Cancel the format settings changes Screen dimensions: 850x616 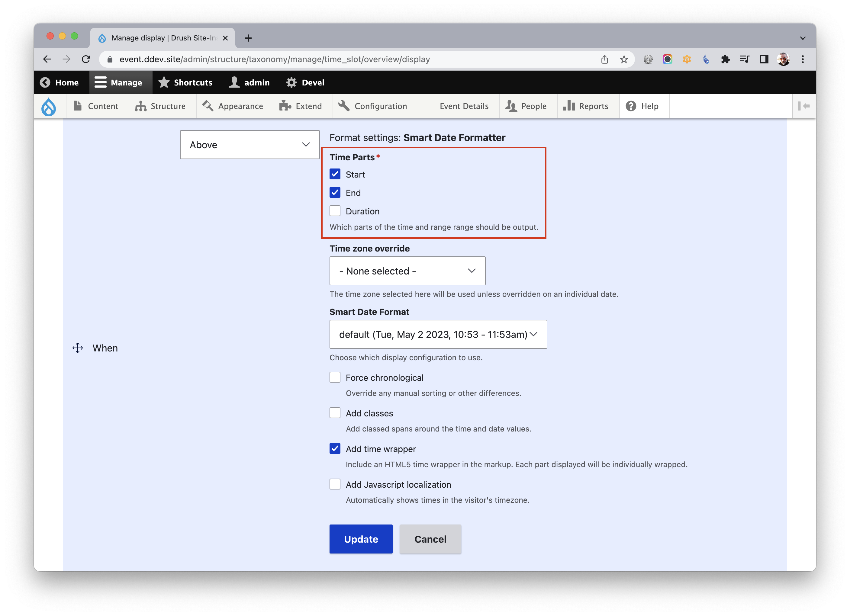[430, 539]
